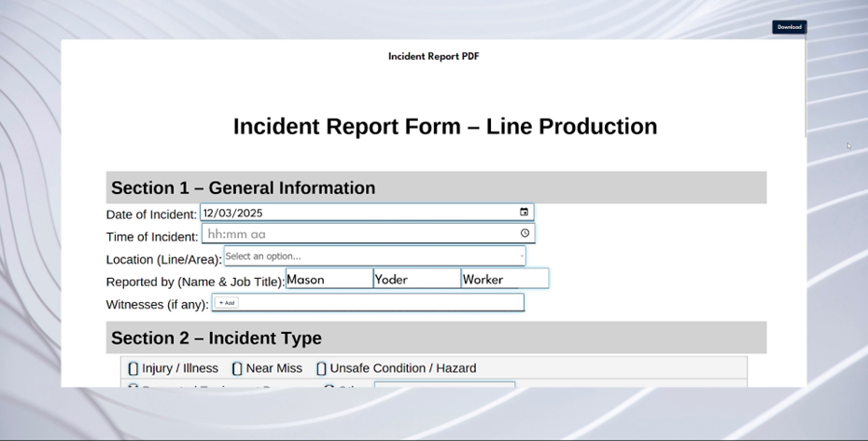868x441 pixels.
Task: Click the Location dropdown arrow
Action: coord(521,256)
